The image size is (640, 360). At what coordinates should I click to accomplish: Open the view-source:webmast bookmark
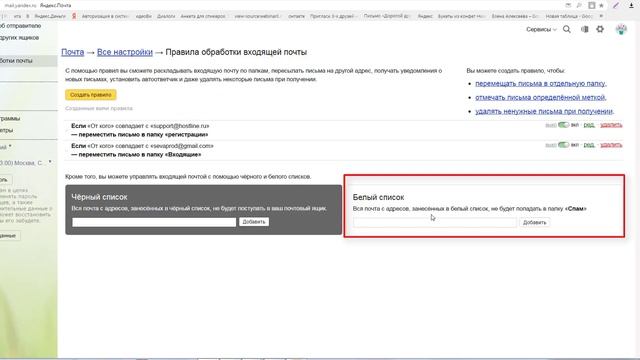click(257, 16)
